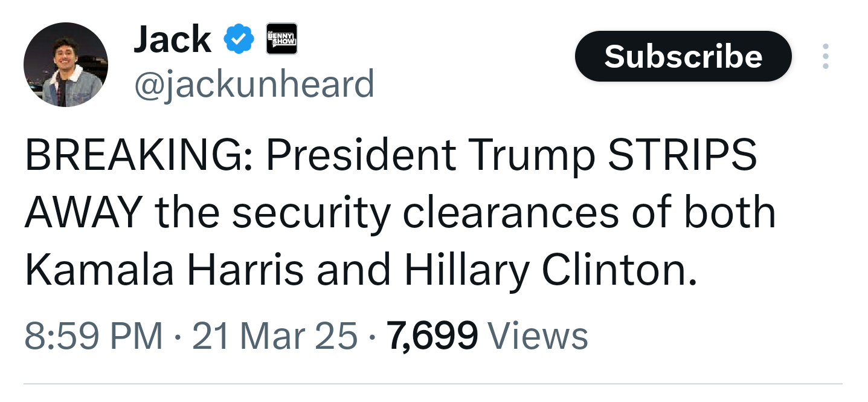Image resolution: width=868 pixels, height=402 pixels.
Task: Open Jack's profile picture
Action: click(66, 65)
